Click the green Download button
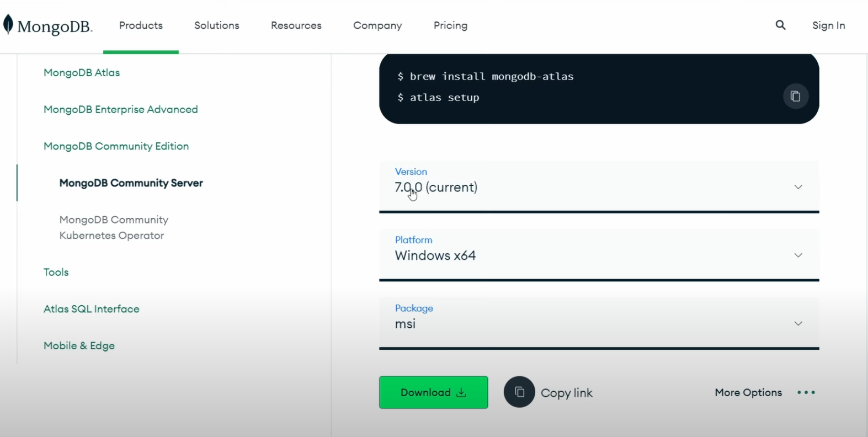This screenshot has height=437, width=868. click(x=433, y=392)
